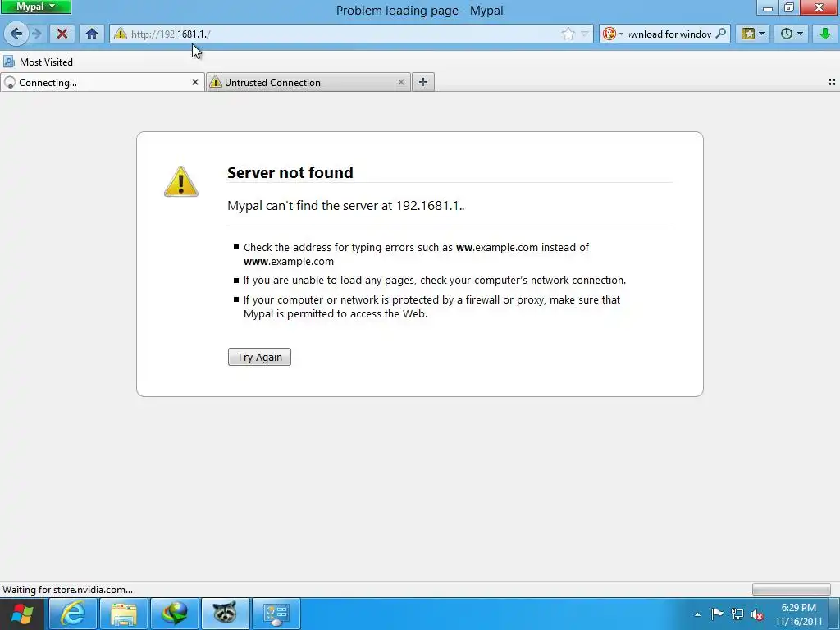Click the Try Again button
Image resolution: width=840 pixels, height=630 pixels.
click(x=259, y=358)
